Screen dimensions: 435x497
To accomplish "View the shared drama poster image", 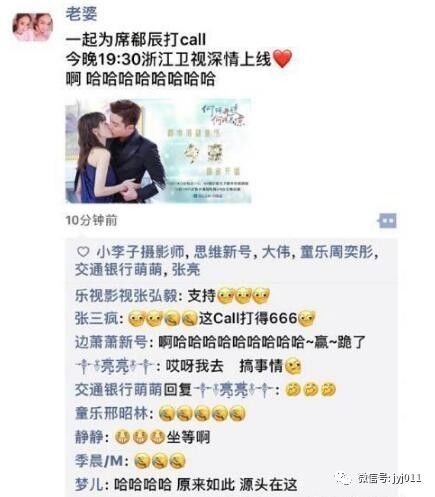I will [158, 151].
